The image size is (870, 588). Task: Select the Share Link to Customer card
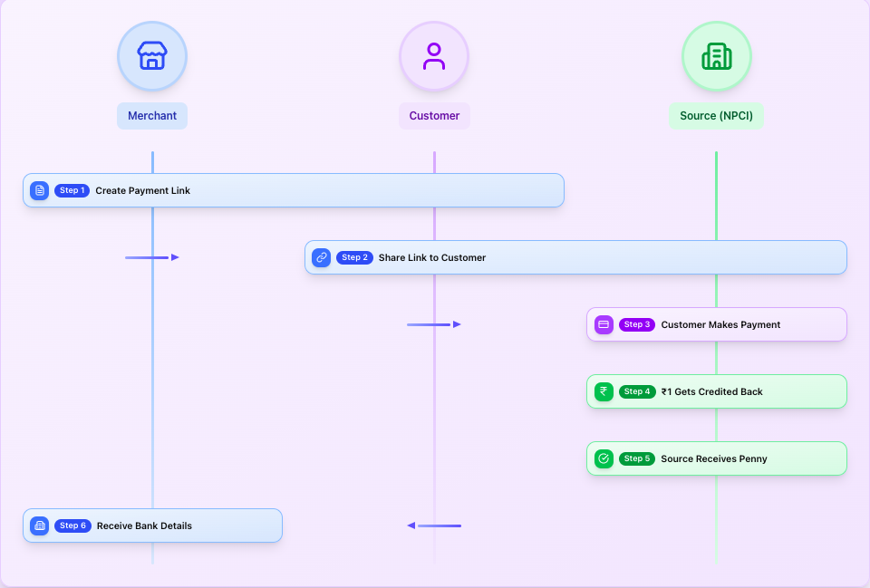point(575,257)
